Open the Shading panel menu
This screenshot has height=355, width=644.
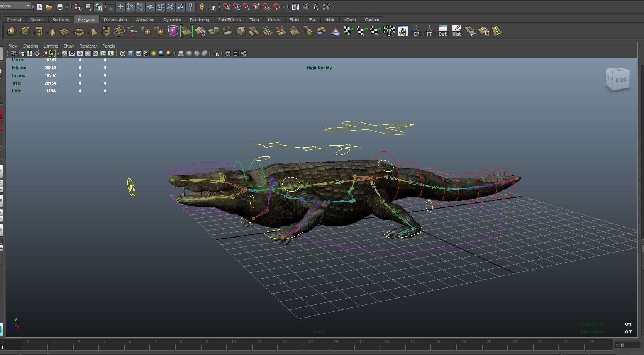[31, 46]
